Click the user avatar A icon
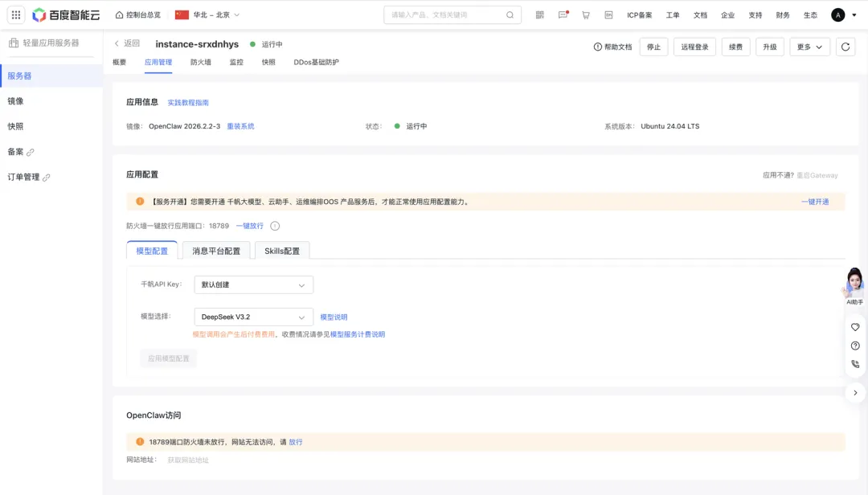This screenshot has height=495, width=868. [x=838, y=15]
